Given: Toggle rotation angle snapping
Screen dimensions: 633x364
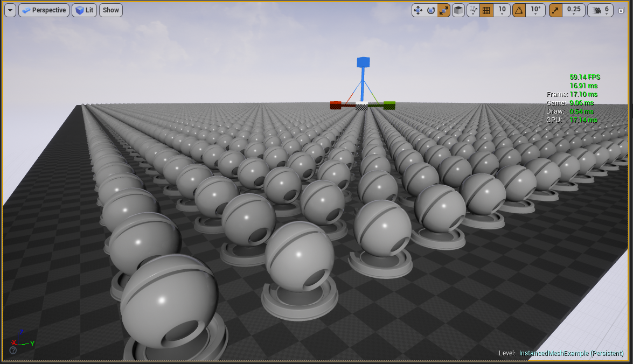Looking at the screenshot, I should [519, 10].
